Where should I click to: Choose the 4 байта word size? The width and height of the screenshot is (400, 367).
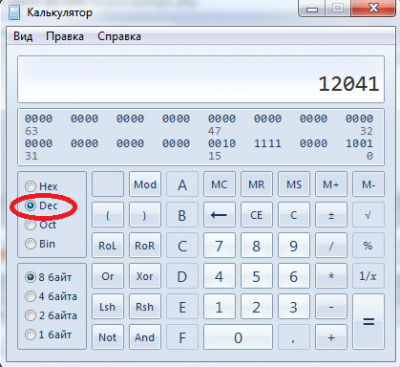point(51,296)
